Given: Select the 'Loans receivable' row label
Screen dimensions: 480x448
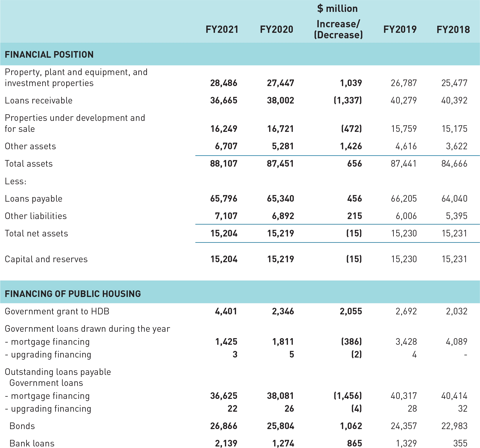Looking at the screenshot, I should [x=39, y=100].
